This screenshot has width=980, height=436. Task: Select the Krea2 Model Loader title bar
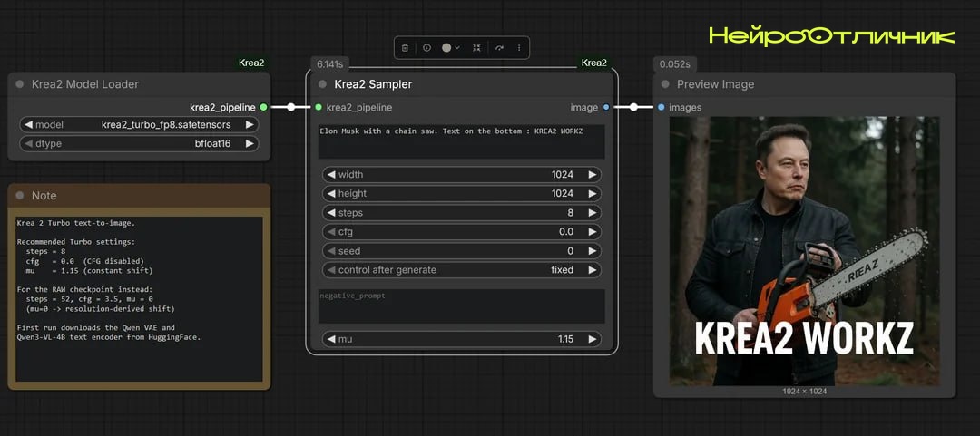[x=139, y=84]
